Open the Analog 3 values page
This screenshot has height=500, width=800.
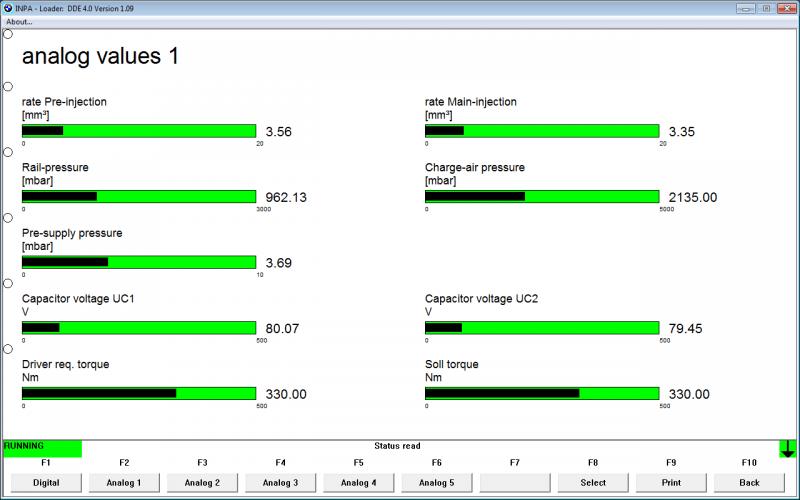point(280,482)
